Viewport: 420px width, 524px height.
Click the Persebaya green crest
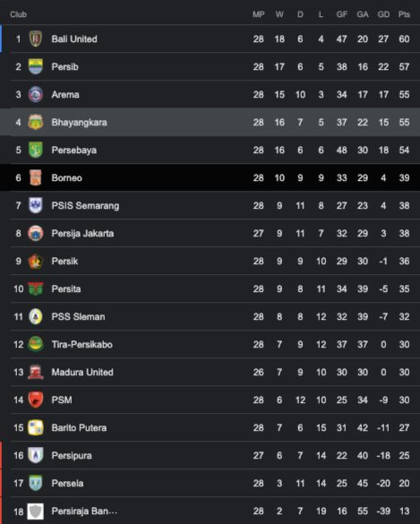coord(36,150)
